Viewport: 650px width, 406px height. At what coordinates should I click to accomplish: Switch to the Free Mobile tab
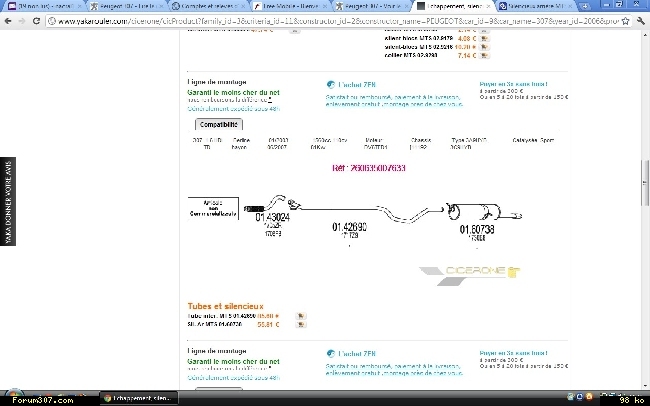click(290, 6)
